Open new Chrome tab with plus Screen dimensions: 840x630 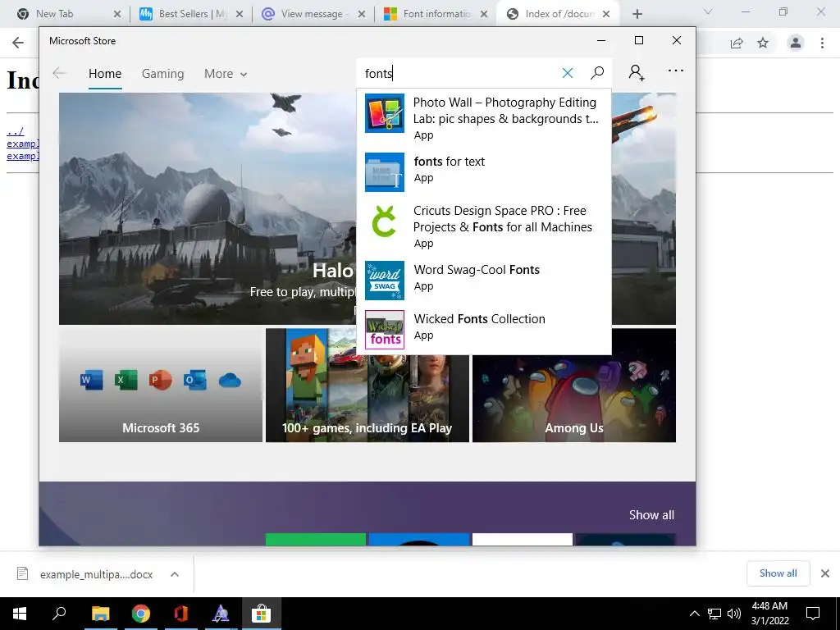(x=637, y=14)
